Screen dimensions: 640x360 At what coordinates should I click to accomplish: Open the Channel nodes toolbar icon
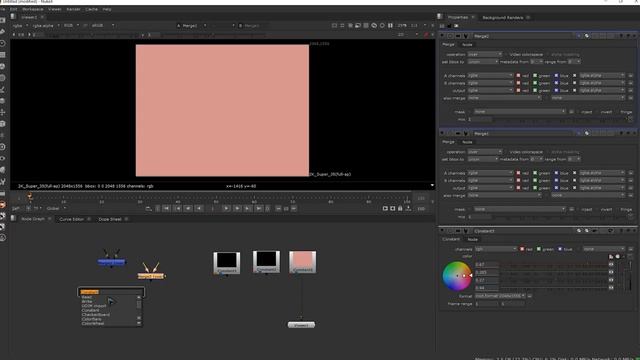point(2,54)
